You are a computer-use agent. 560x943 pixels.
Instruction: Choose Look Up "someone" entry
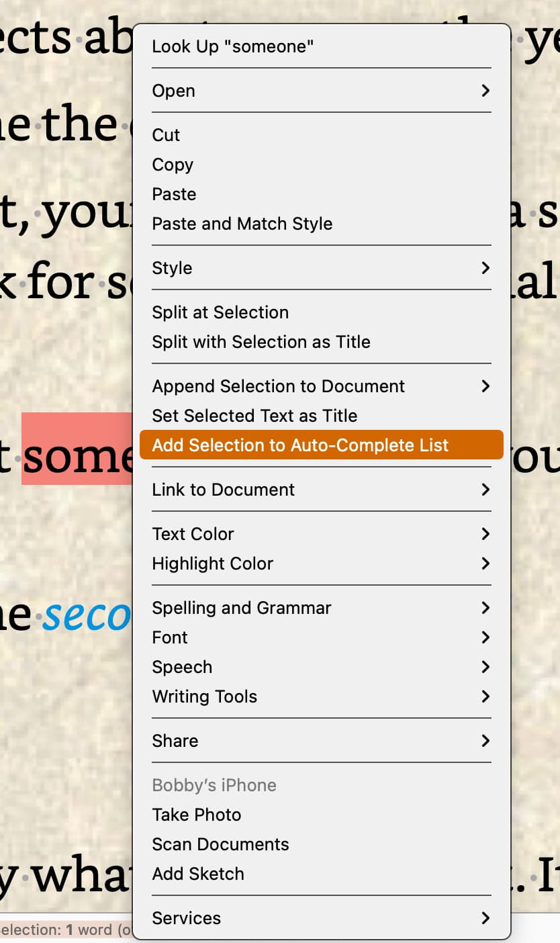pos(321,46)
